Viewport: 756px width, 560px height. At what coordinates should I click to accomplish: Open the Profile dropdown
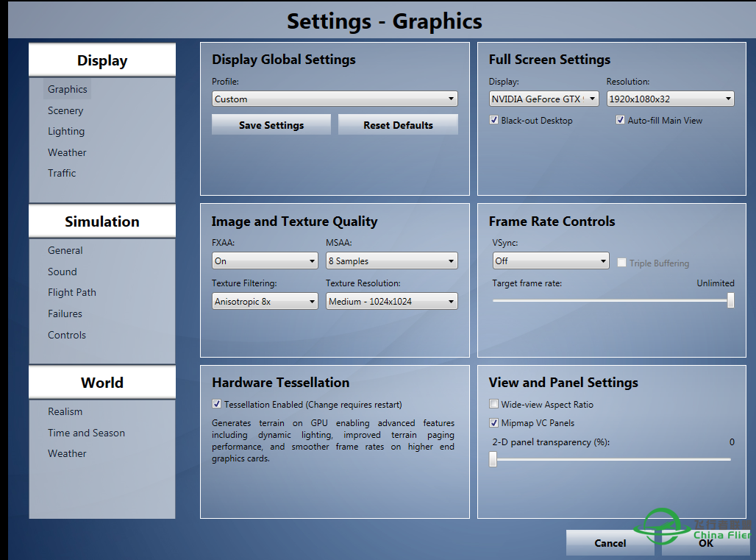coord(335,99)
